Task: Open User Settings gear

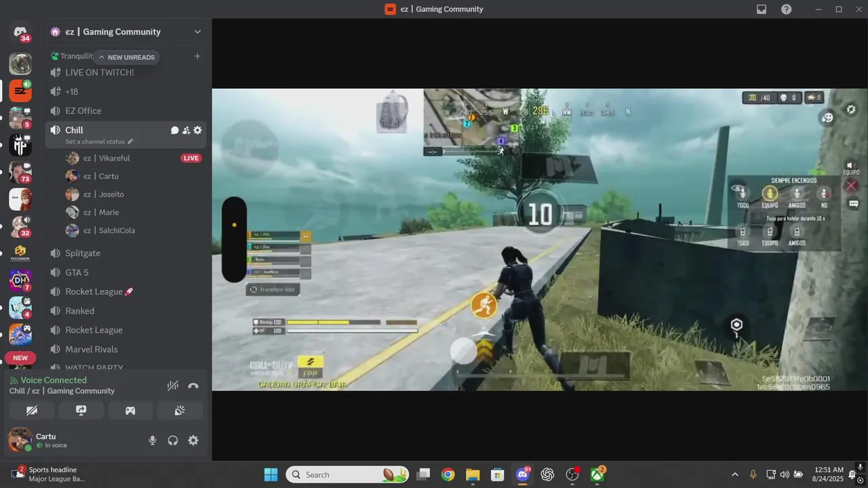Action: pyautogui.click(x=193, y=441)
